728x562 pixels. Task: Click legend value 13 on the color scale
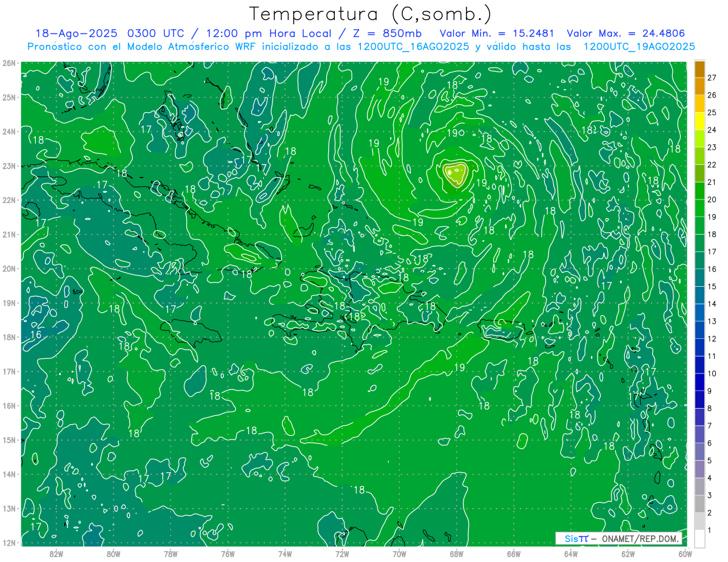(x=712, y=321)
